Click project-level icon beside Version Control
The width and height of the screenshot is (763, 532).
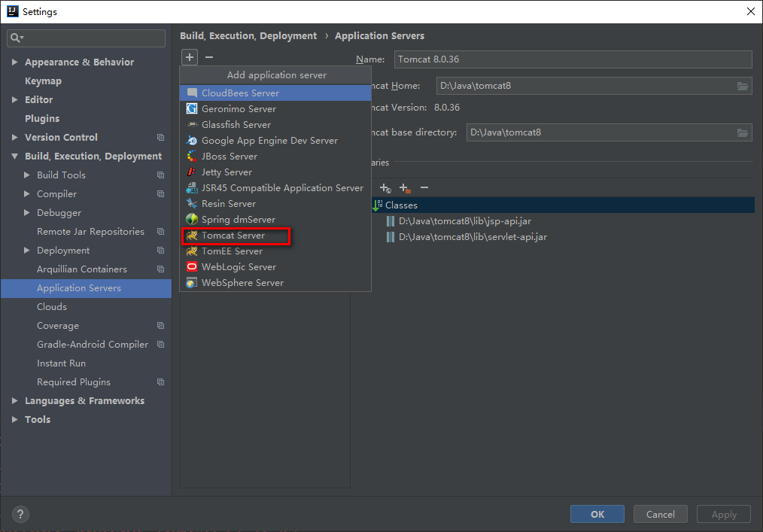pyautogui.click(x=160, y=138)
